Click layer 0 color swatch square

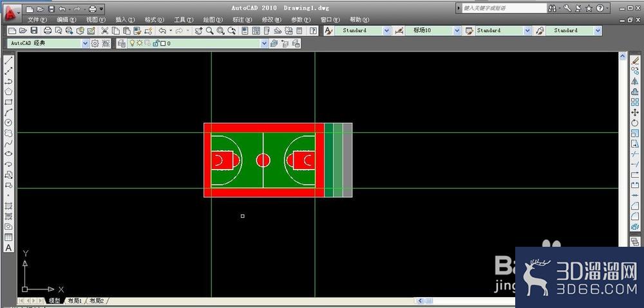pos(163,43)
